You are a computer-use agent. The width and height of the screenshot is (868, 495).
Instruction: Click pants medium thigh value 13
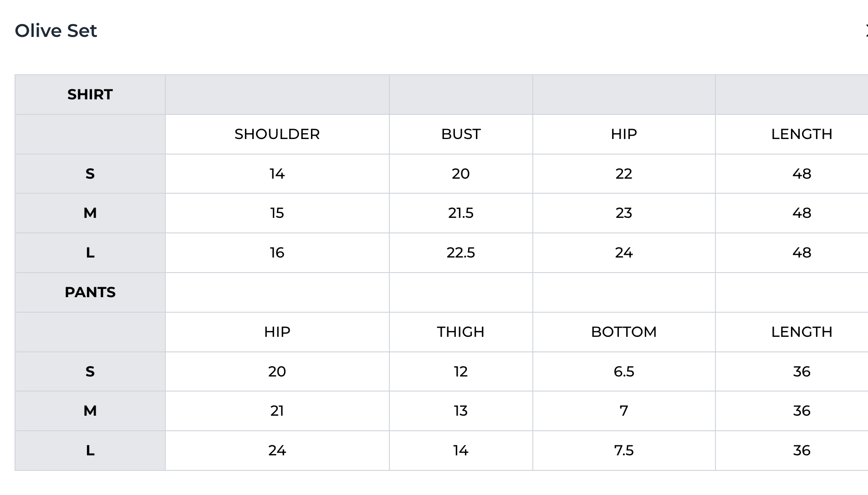tap(460, 411)
